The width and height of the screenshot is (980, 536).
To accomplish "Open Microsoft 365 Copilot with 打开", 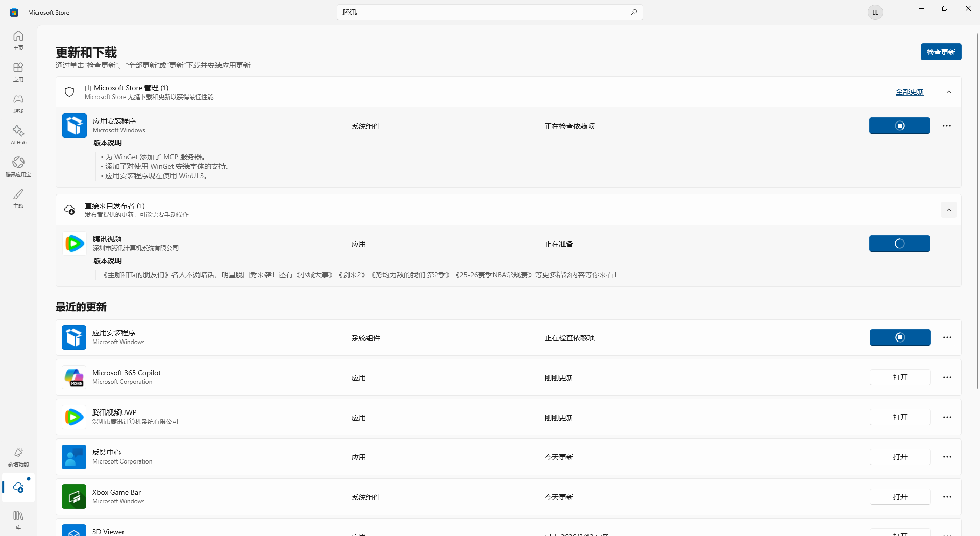I will [900, 377].
